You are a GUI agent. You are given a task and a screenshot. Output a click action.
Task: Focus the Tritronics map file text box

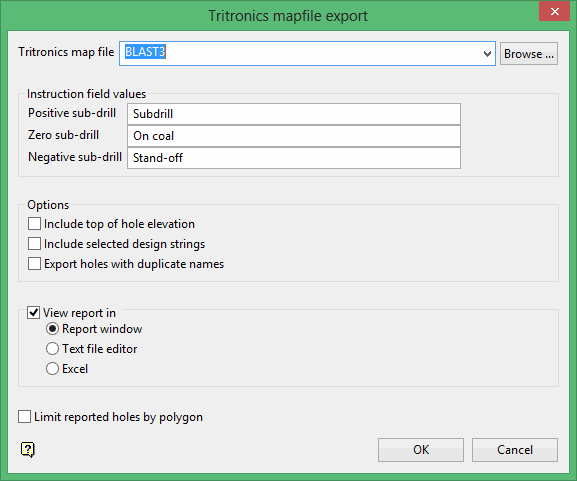coord(300,54)
